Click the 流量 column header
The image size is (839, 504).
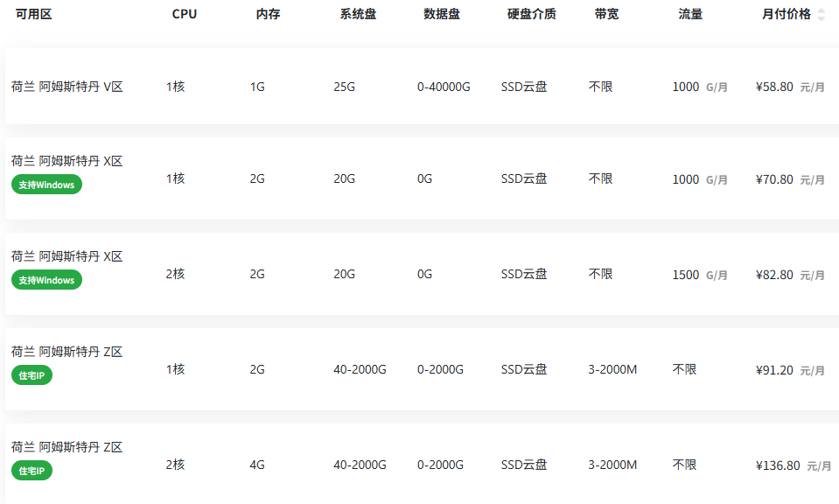690,15
